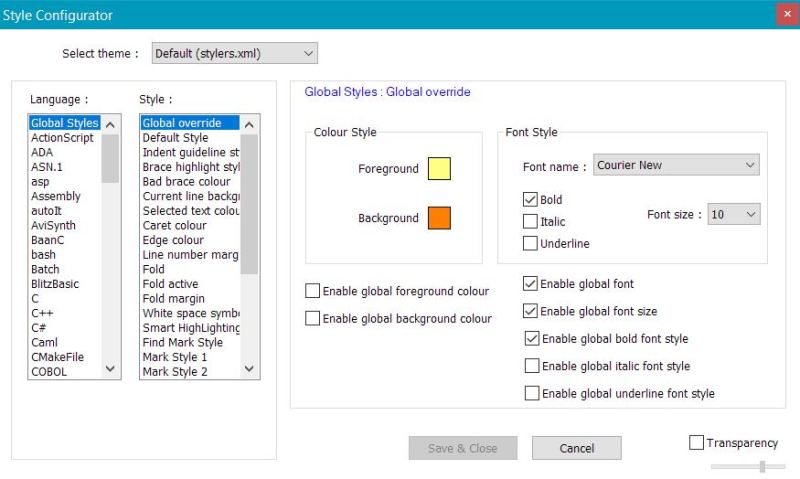
Task: Select Mark Style 2
Action: pos(190,372)
